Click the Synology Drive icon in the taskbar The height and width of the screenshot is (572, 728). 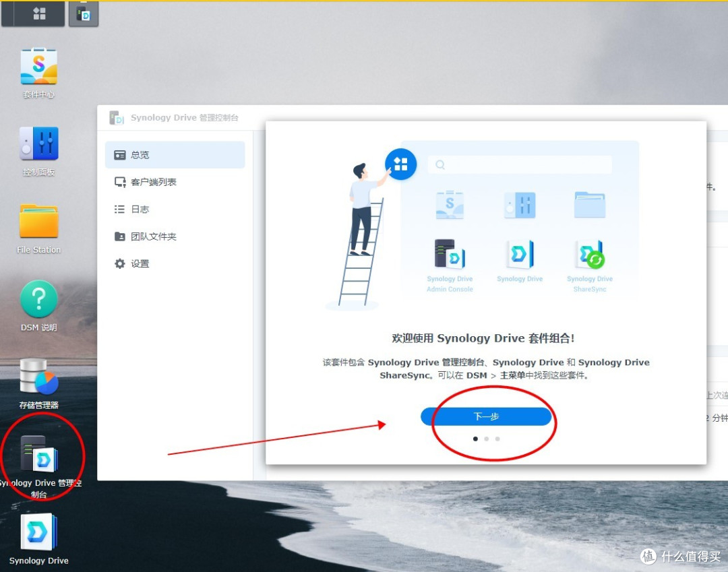[x=84, y=13]
